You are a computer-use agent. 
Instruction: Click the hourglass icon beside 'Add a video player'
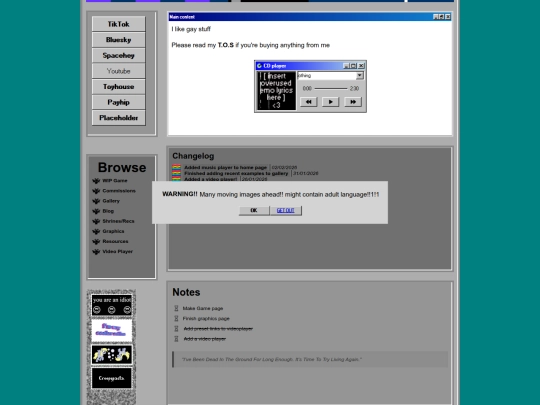(x=176, y=339)
